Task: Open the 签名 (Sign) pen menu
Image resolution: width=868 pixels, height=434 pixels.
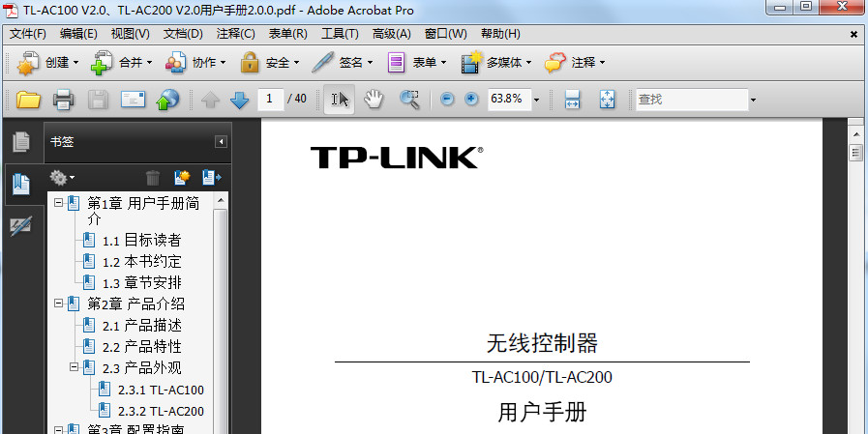Action: (343, 63)
